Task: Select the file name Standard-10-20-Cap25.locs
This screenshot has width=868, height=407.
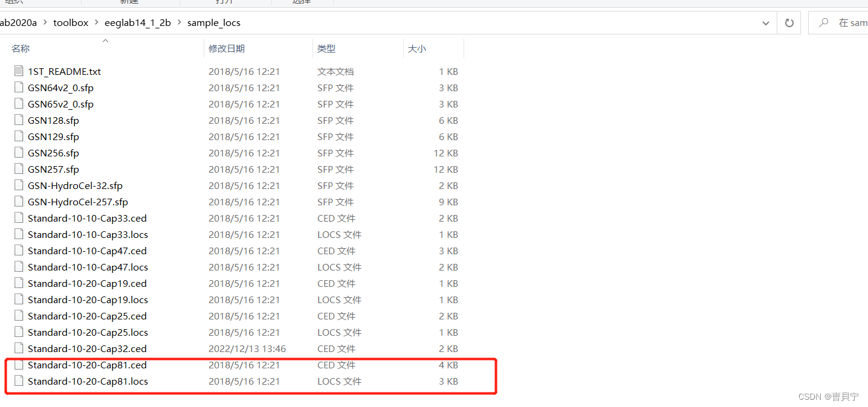Action: (x=88, y=332)
